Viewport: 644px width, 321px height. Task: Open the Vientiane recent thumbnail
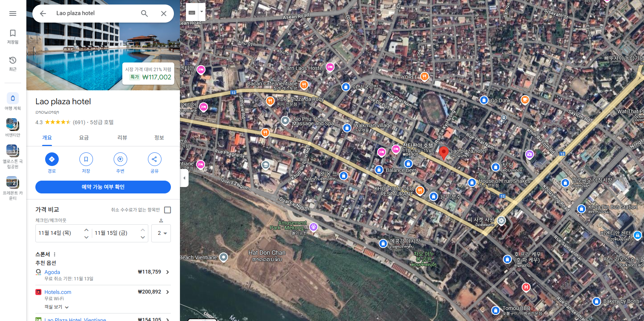[13, 128]
